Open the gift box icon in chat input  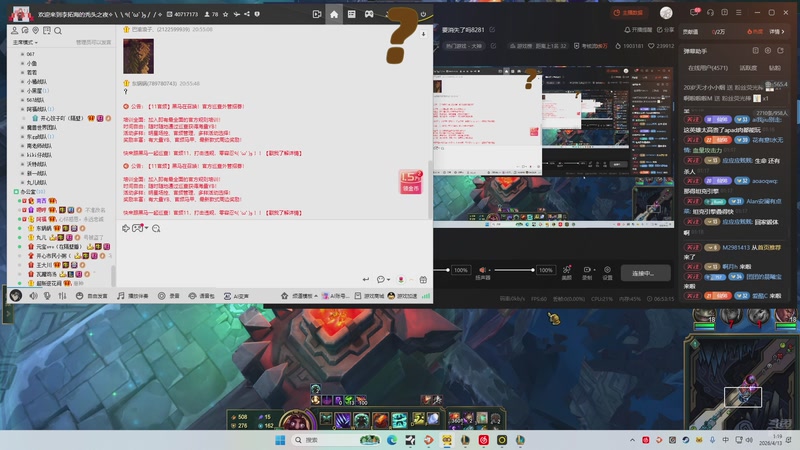click(x=423, y=280)
